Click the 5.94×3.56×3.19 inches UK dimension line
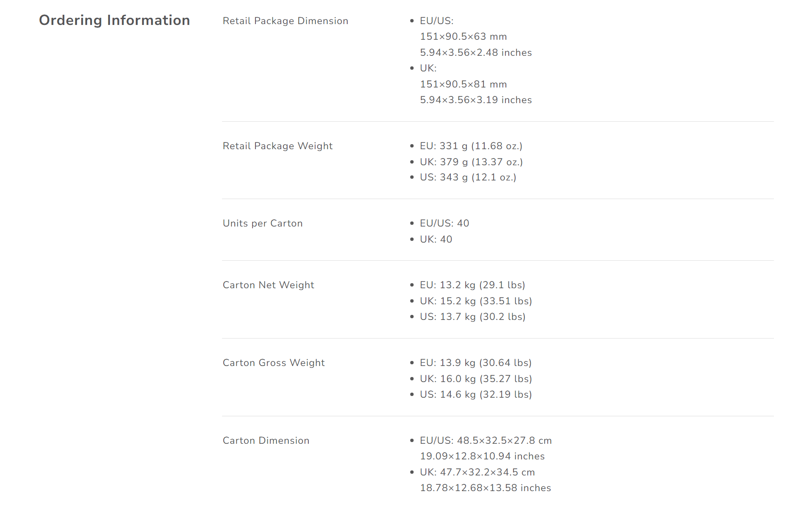 [x=476, y=100]
